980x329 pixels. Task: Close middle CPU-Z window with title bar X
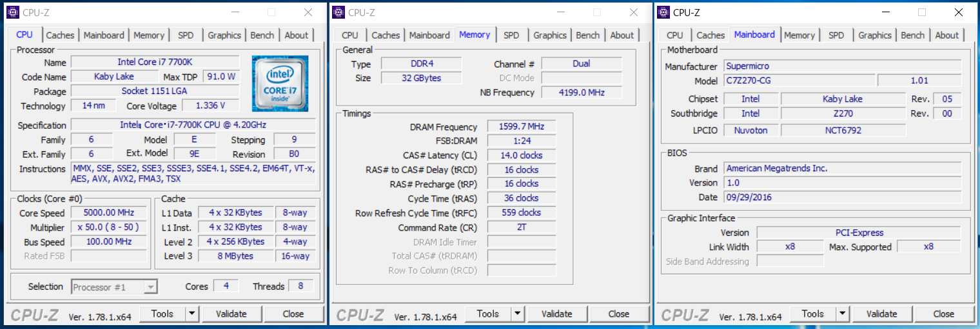635,12
